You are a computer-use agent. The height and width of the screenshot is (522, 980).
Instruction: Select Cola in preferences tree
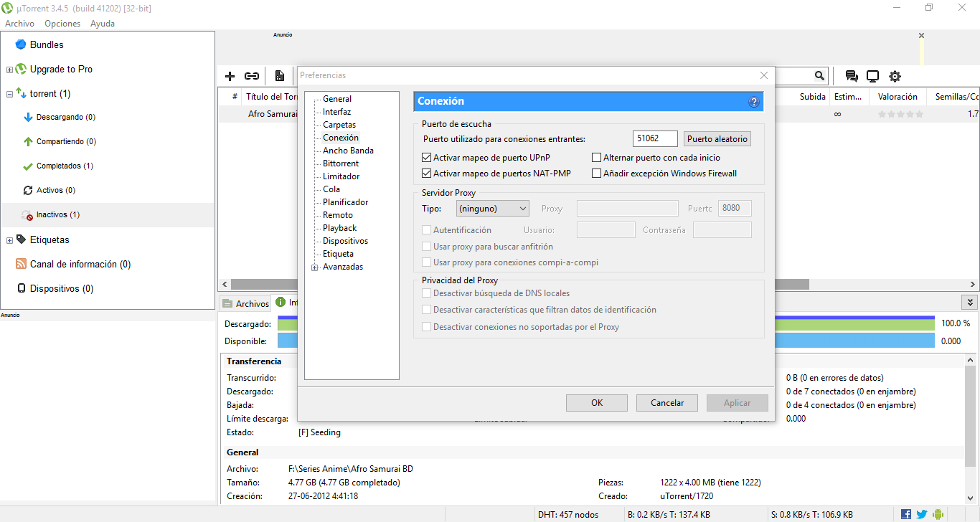coord(331,189)
